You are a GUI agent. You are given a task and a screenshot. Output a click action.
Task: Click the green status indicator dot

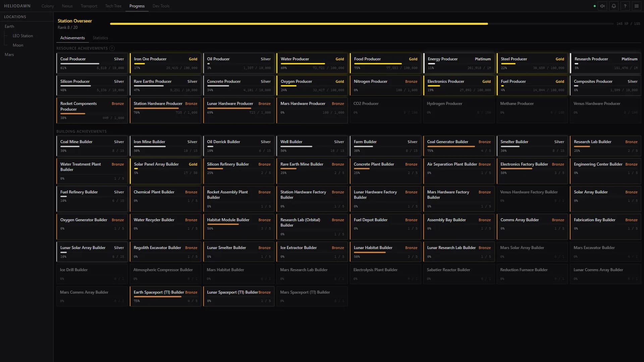tap(595, 6)
